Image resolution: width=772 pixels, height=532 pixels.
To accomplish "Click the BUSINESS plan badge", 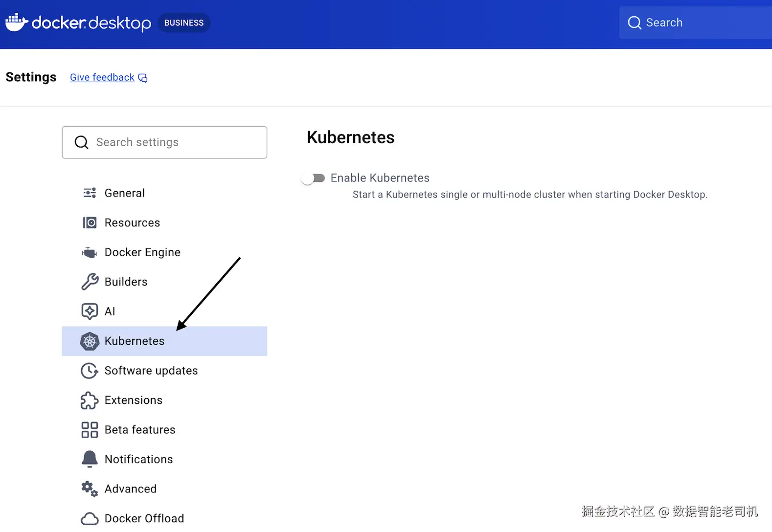I will point(184,23).
